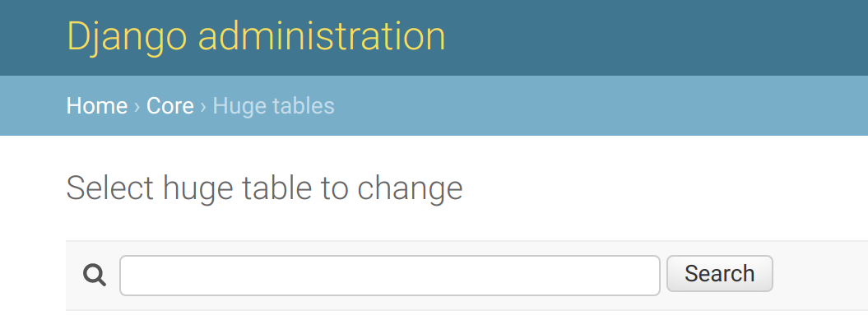Click the Search button

[720, 274]
